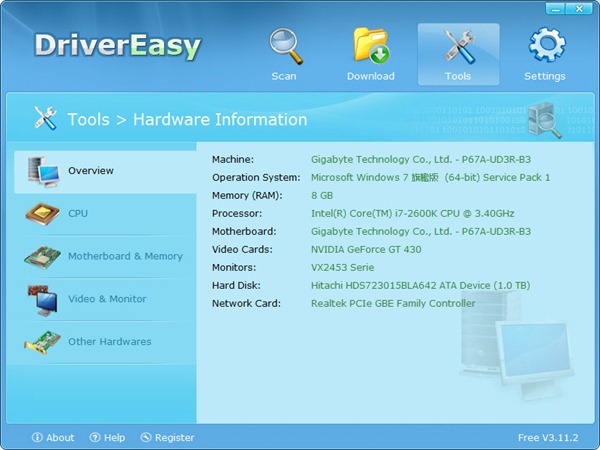Click the About info icon
600x450 pixels.
tap(37, 437)
